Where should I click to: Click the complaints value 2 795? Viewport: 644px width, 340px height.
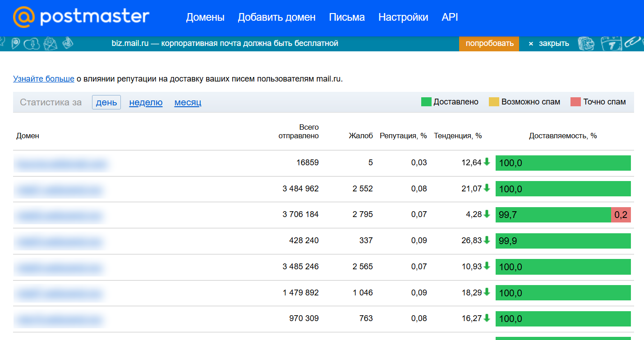coord(363,214)
